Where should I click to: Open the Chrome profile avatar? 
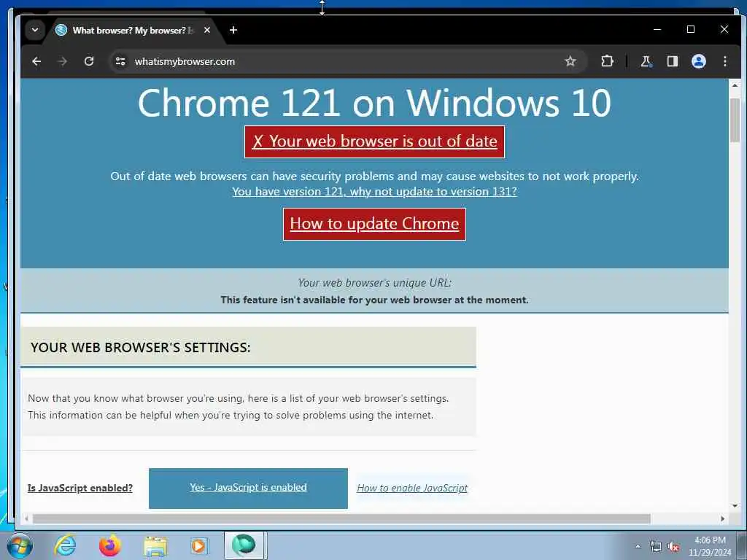(x=698, y=61)
